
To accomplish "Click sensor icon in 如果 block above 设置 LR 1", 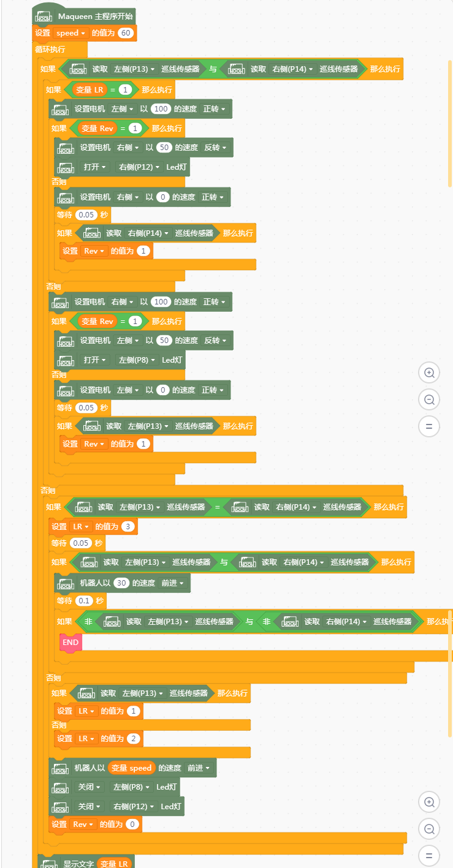I will click(86, 693).
